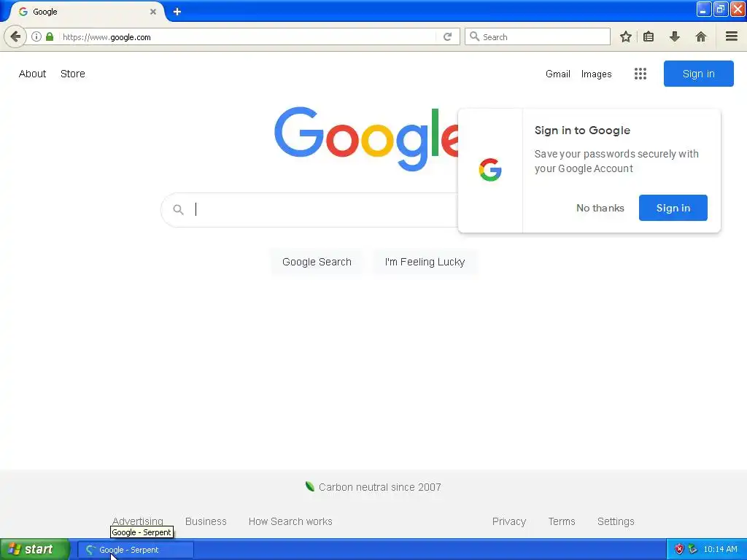The image size is (747, 560).
Task: Show site information via the info icon
Action: tap(36, 36)
